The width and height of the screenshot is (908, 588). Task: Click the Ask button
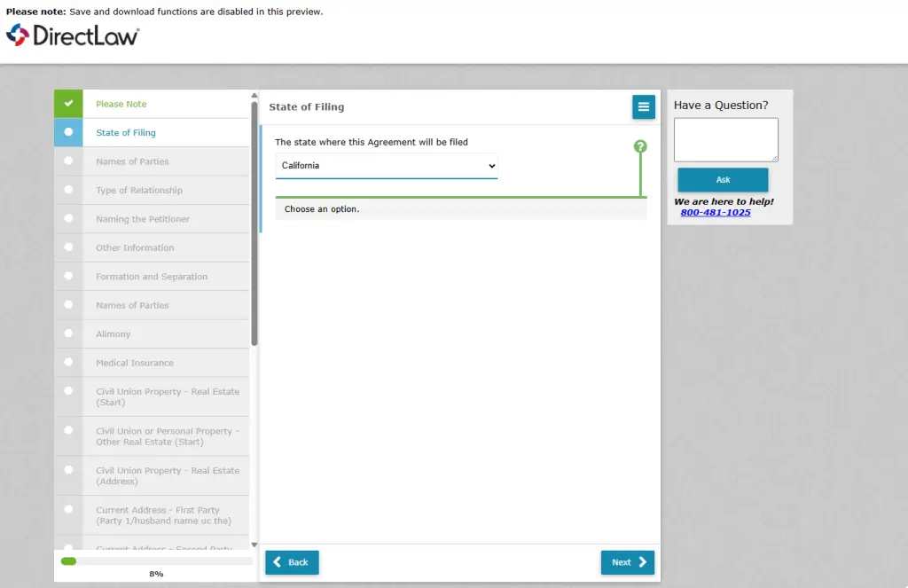pos(723,179)
